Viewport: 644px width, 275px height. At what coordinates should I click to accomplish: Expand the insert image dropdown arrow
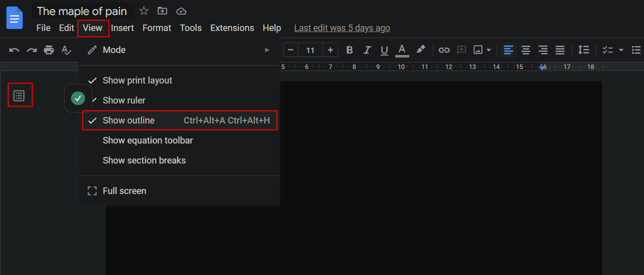[489, 50]
